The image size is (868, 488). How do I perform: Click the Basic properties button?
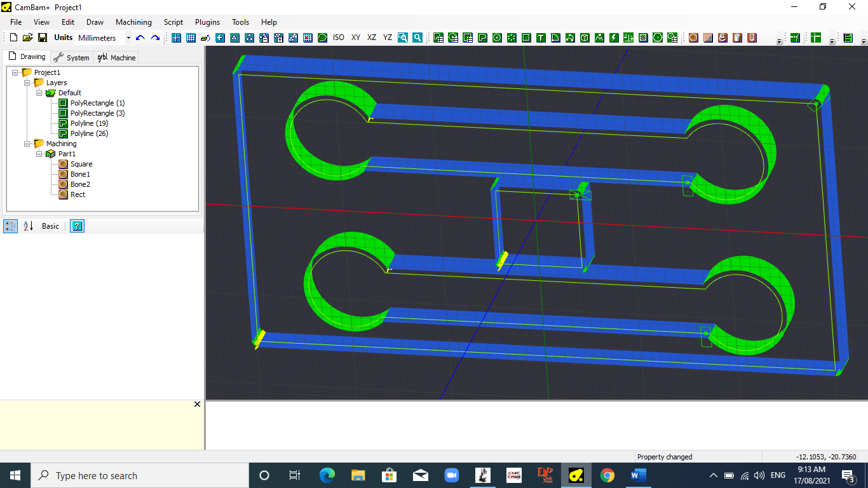[x=50, y=226]
